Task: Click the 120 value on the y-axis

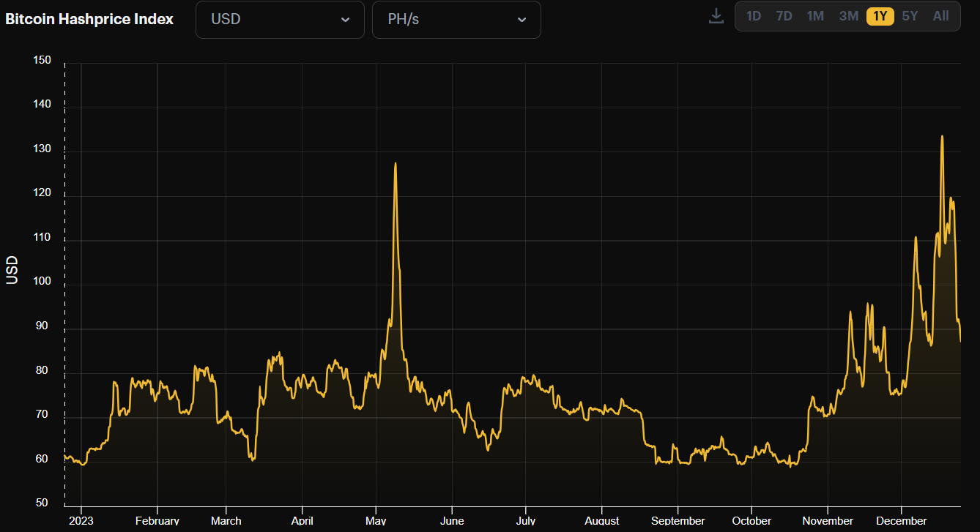Action: 42,192
